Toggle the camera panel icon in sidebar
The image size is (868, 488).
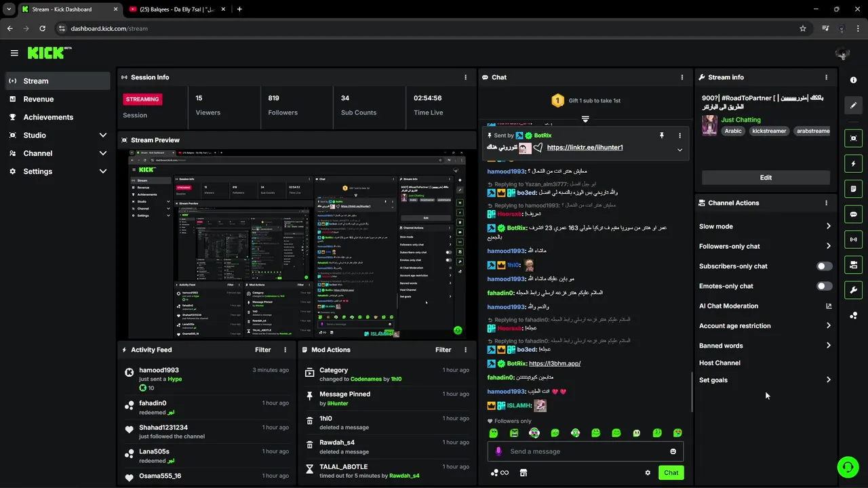coord(853,264)
